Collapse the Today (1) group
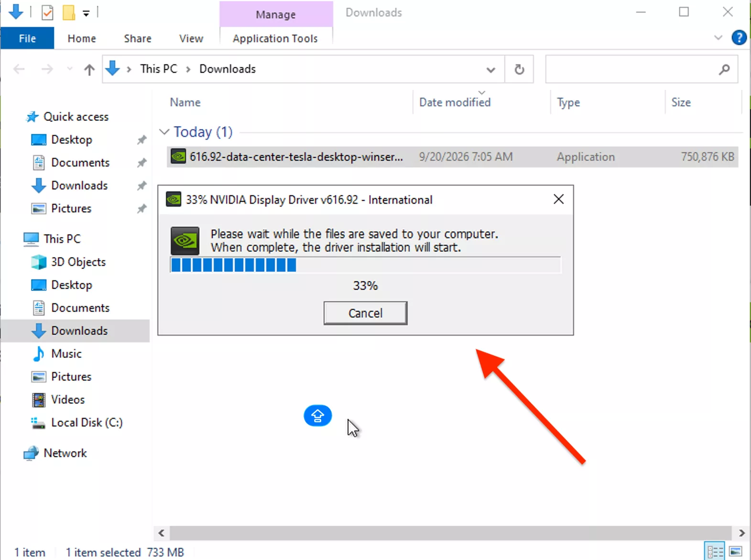Image resolution: width=751 pixels, height=560 pixels. tap(164, 132)
